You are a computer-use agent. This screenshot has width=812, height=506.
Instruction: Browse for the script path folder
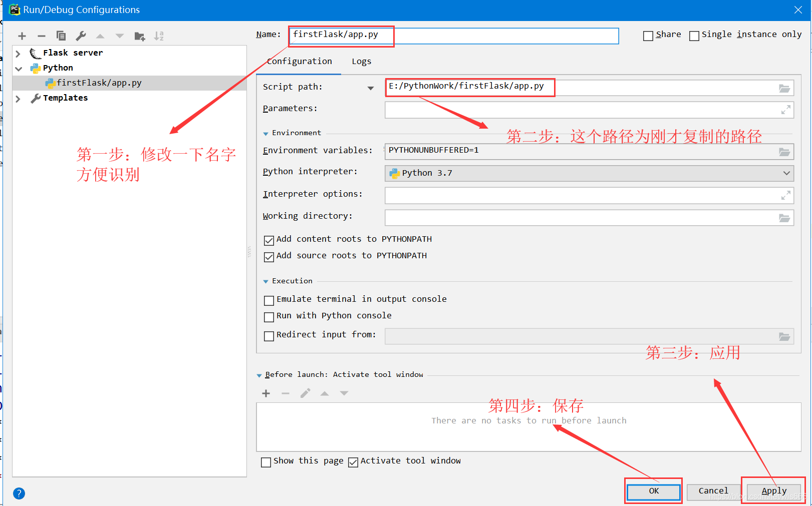pyautogui.click(x=784, y=88)
